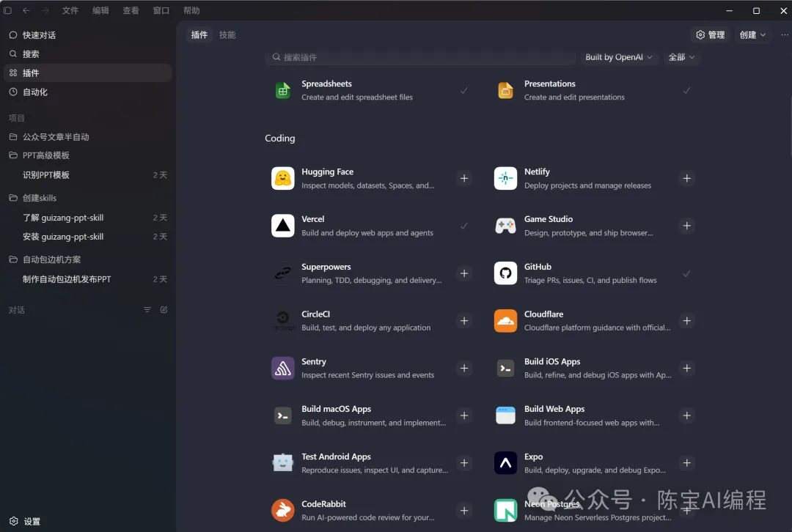This screenshot has width=792, height=532.
Task: Click the Presentations installed checkmark
Action: point(686,90)
